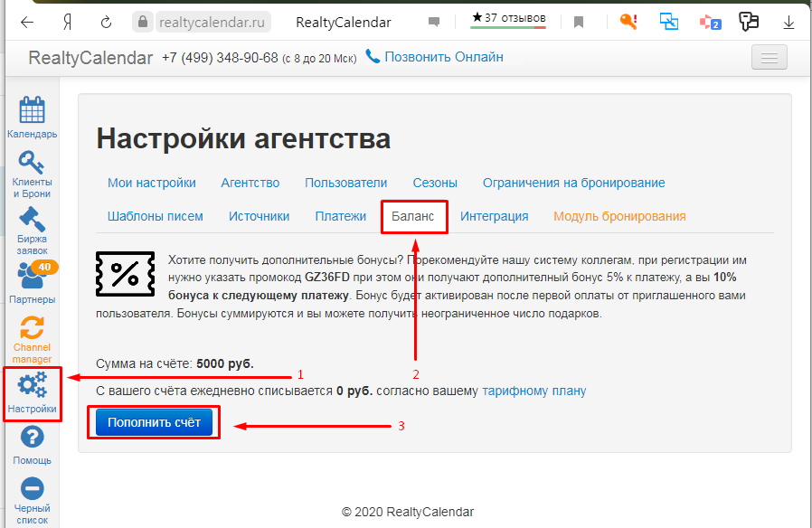Reload the page with the refresh icon

pyautogui.click(x=106, y=23)
